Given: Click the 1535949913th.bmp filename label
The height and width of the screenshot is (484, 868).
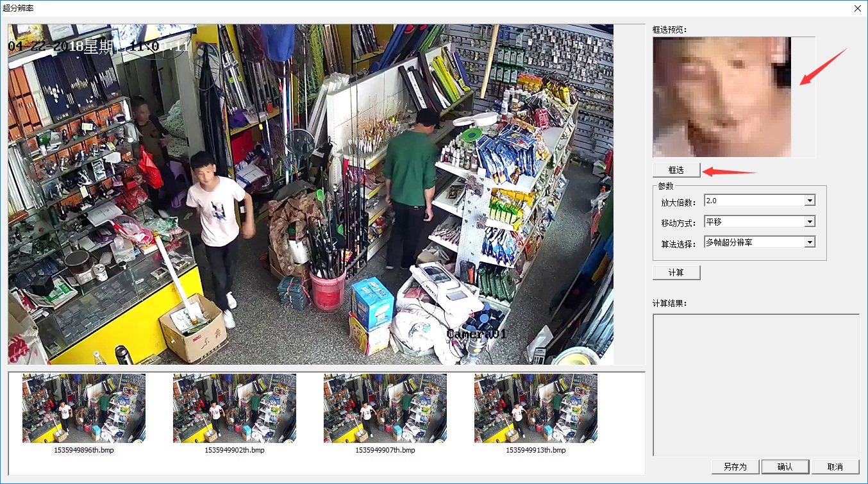Looking at the screenshot, I should [536, 450].
